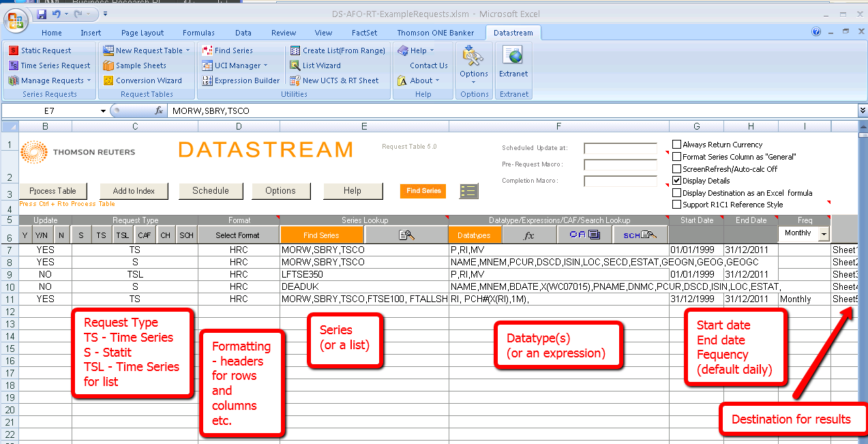Screen dimensions: 868x444
Task: Customize Quick Access Toolbar dropdown
Action: 106,14
